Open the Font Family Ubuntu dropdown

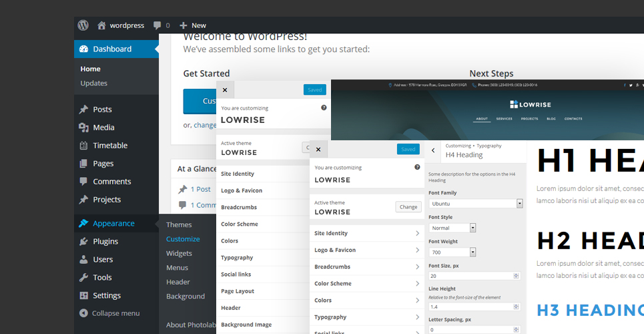(476, 204)
